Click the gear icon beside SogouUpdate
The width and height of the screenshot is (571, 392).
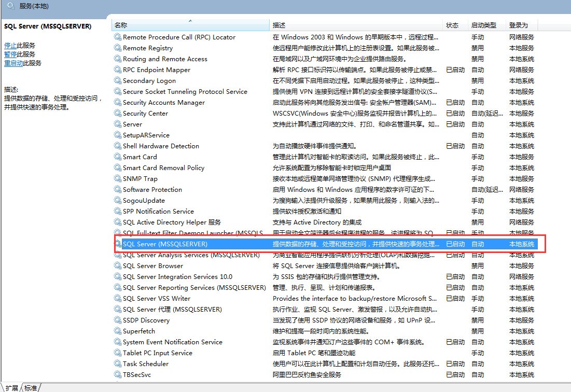pos(117,200)
